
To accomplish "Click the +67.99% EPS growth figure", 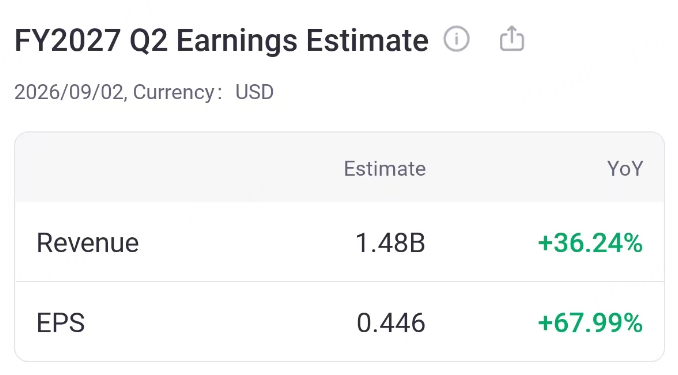I will (590, 323).
